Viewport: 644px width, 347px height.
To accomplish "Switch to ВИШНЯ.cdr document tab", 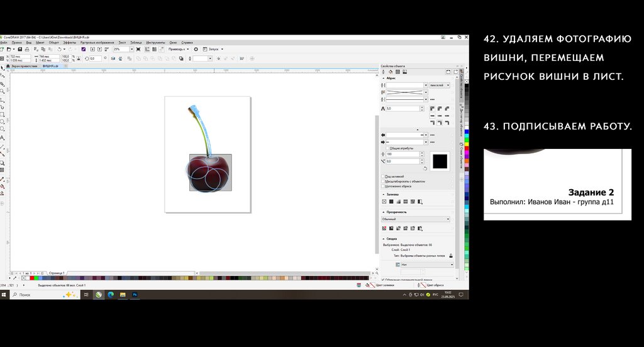I will point(50,66).
